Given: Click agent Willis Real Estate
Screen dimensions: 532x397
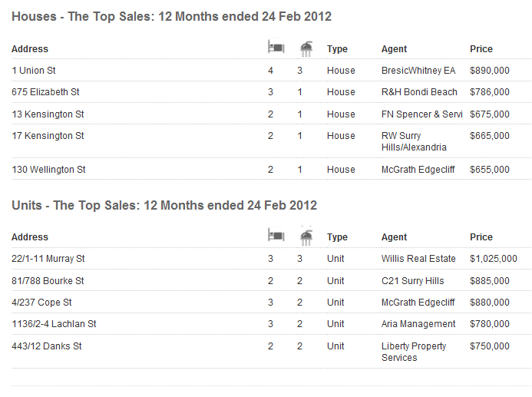Looking at the screenshot, I should pyautogui.click(x=418, y=259).
